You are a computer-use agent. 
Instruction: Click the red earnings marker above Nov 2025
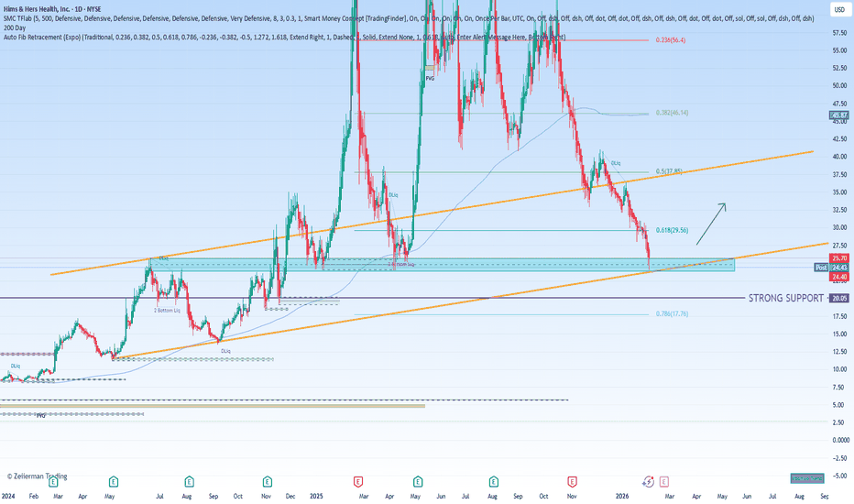click(572, 482)
